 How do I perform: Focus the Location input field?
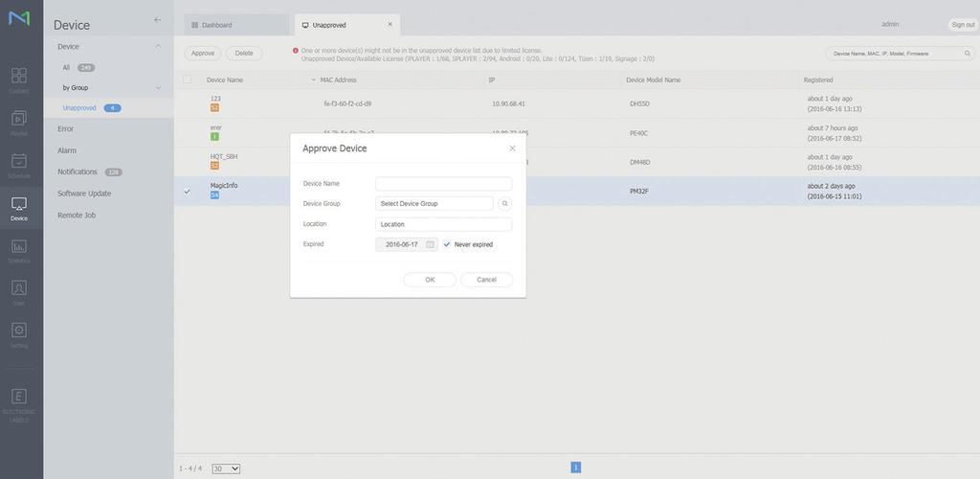444,224
